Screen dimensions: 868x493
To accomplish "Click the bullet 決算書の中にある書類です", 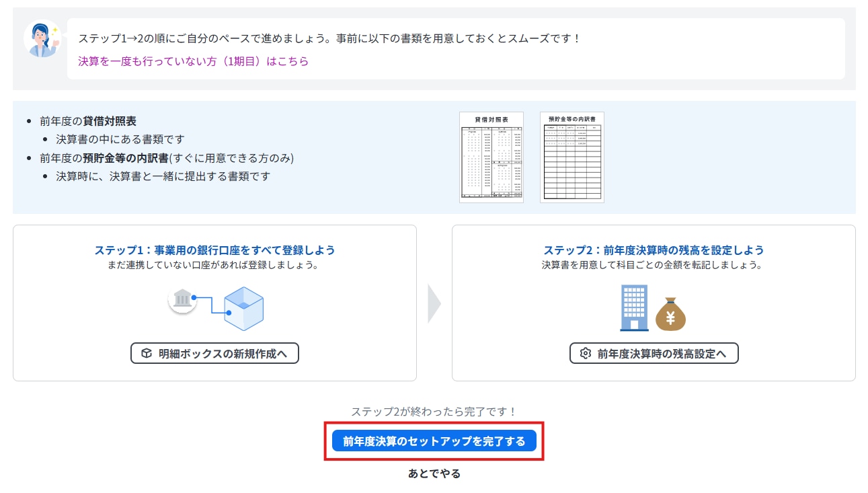I will point(120,139).
